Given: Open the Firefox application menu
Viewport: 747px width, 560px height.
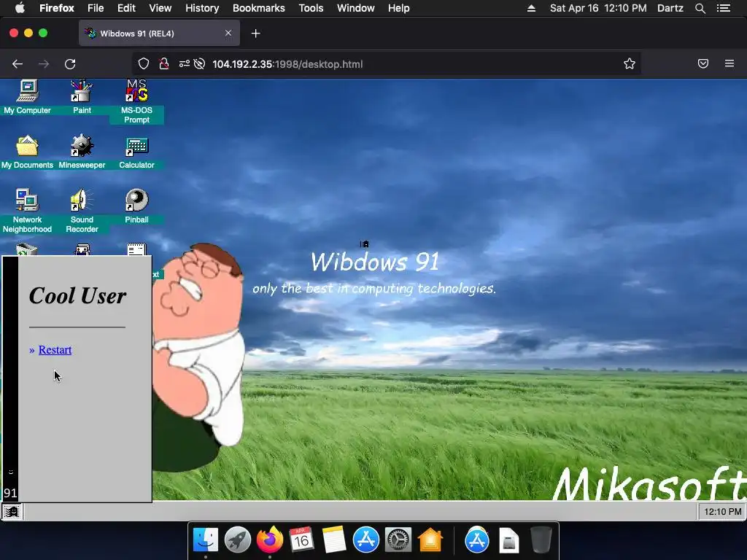Looking at the screenshot, I should tap(57, 8).
